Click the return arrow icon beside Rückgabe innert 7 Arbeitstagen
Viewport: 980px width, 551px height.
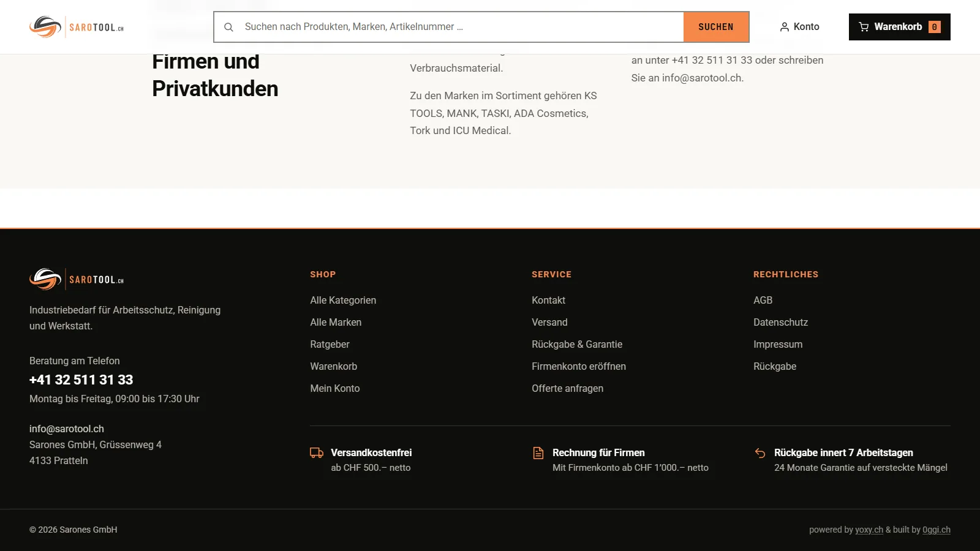click(760, 453)
